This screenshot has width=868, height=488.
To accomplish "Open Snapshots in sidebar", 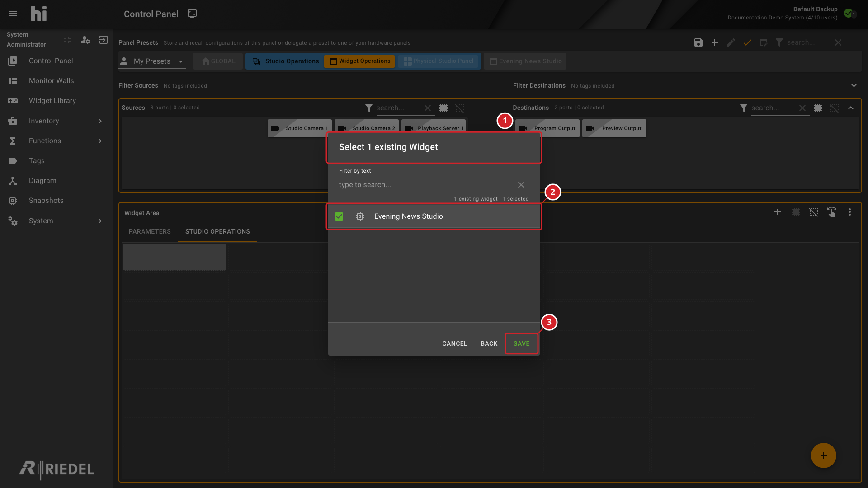I will click(x=56, y=201).
